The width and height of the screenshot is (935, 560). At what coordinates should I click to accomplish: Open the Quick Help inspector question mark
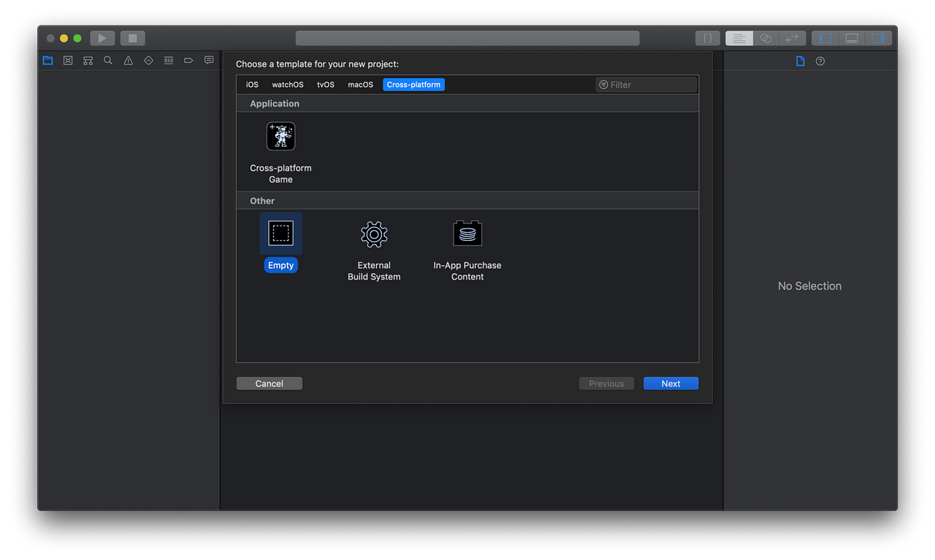820,61
